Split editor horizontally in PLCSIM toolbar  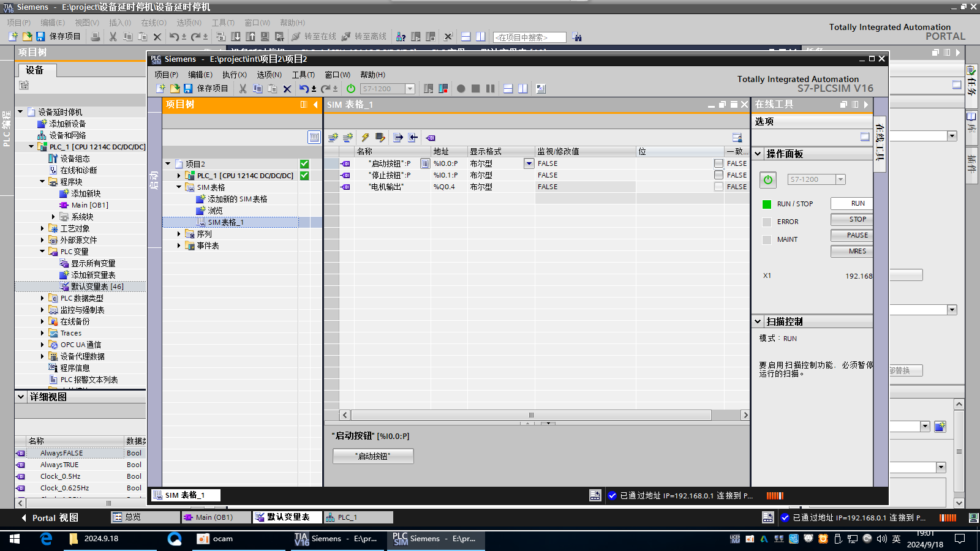pyautogui.click(x=508, y=89)
